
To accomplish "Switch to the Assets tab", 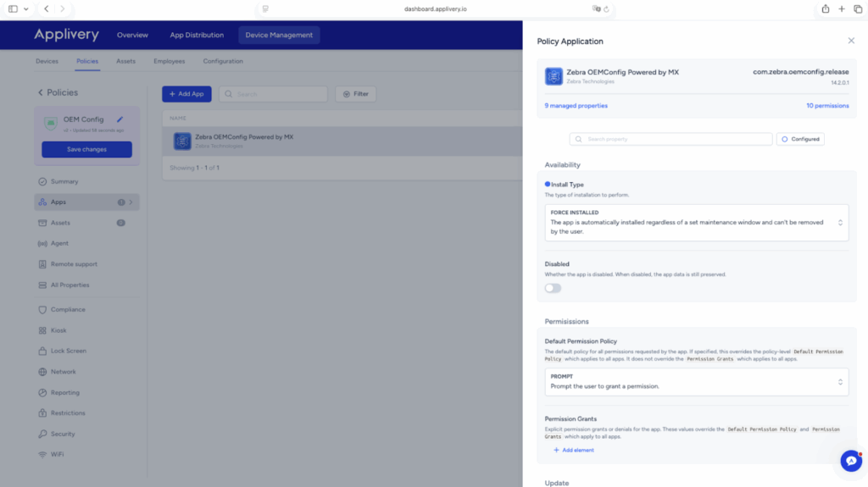I will pyautogui.click(x=125, y=61).
